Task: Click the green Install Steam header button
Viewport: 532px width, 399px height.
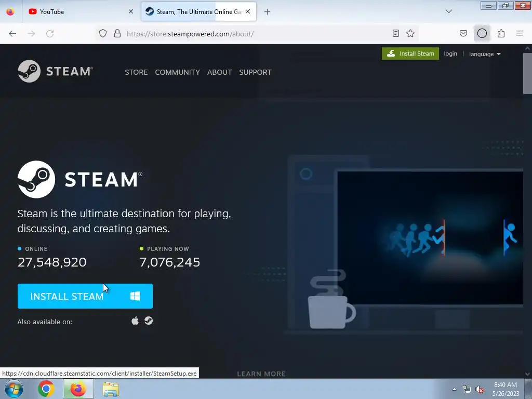Action: point(410,54)
